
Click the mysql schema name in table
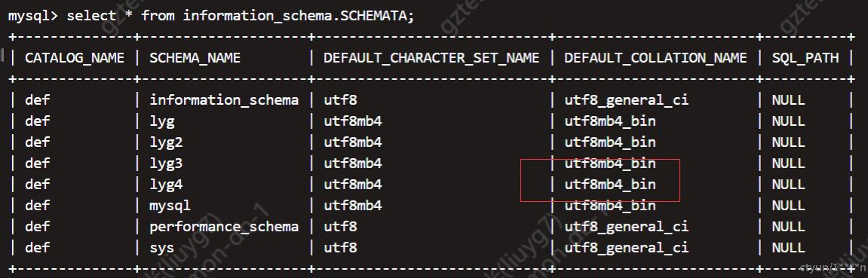pos(170,205)
